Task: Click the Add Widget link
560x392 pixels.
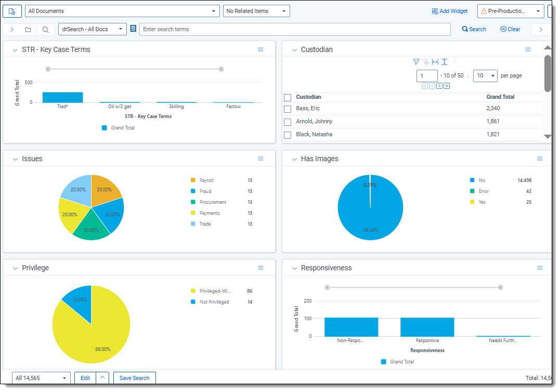Action: [x=450, y=11]
